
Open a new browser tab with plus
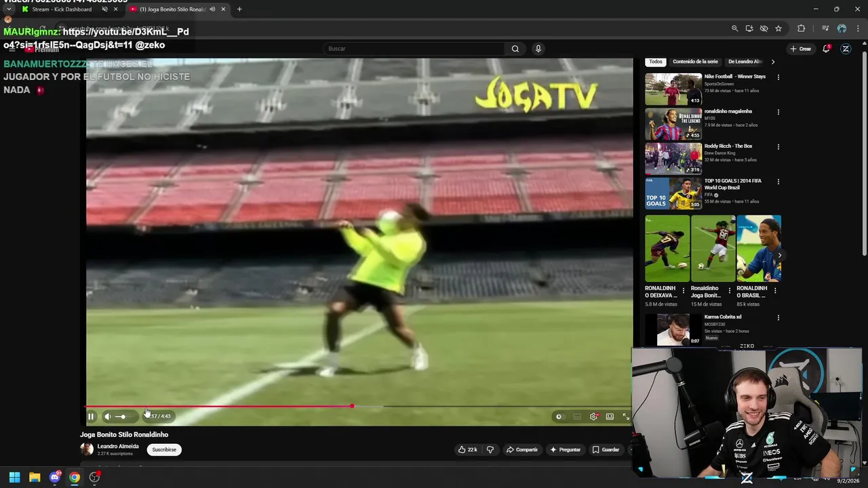239,9
